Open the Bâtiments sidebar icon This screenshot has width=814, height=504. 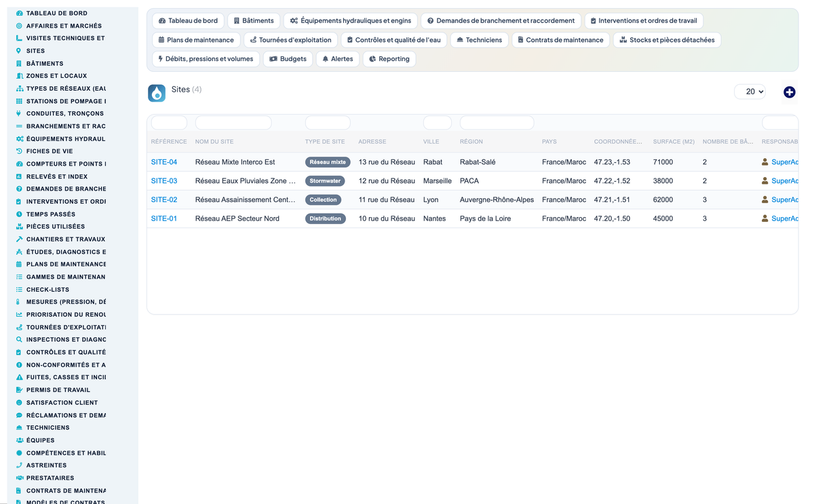[19, 63]
